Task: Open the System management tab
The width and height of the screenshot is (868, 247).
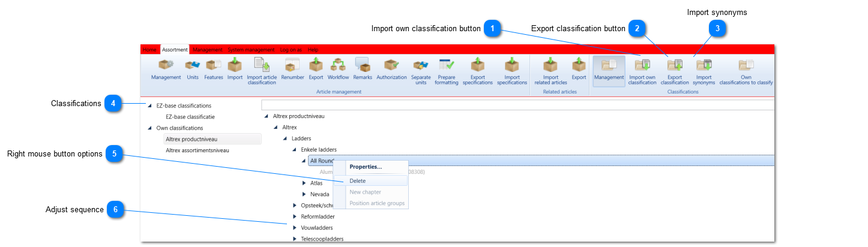Action: pos(251,50)
